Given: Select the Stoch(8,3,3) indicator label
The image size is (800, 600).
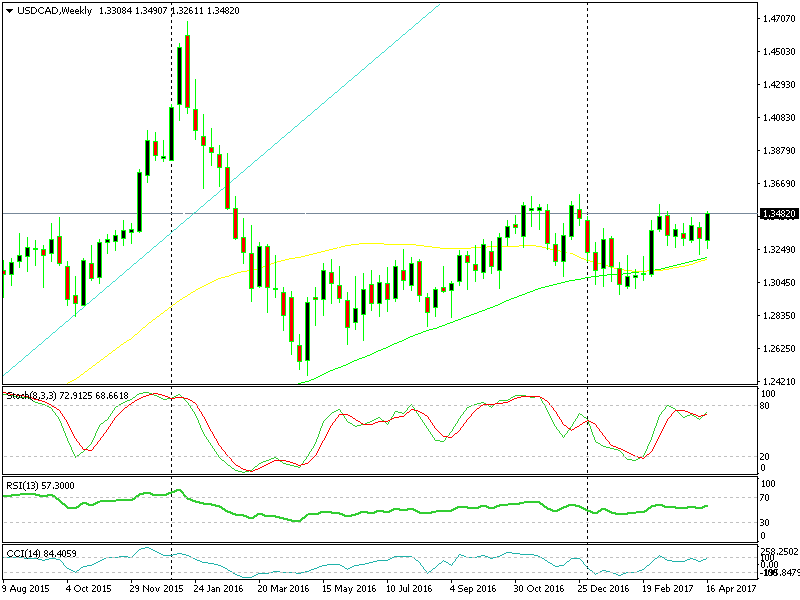Looking at the screenshot, I should tap(67, 395).
